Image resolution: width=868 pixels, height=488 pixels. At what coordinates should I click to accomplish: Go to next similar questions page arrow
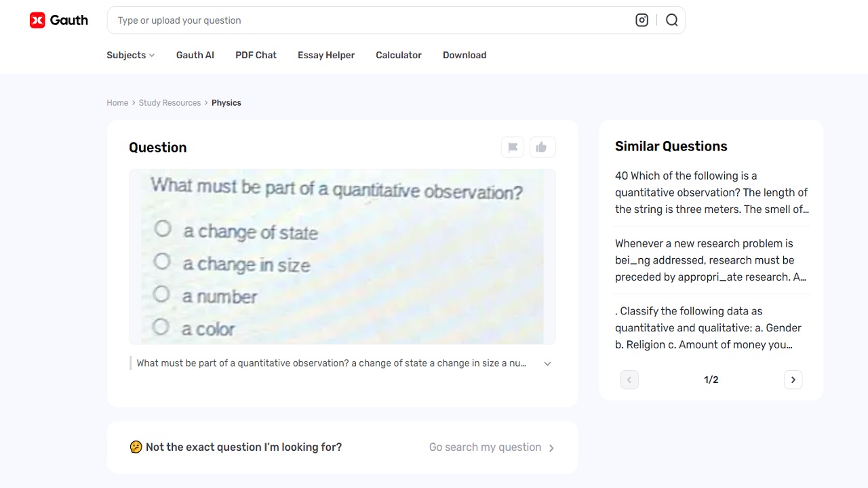(x=793, y=380)
